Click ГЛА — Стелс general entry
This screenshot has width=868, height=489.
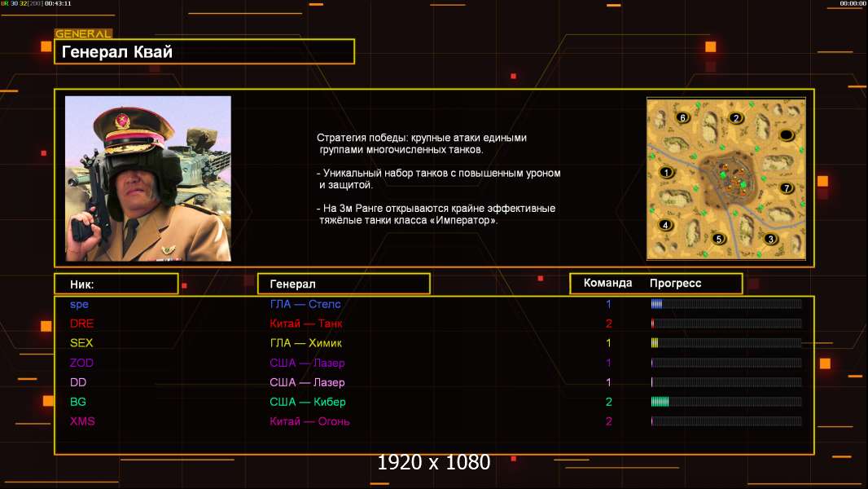tap(305, 304)
